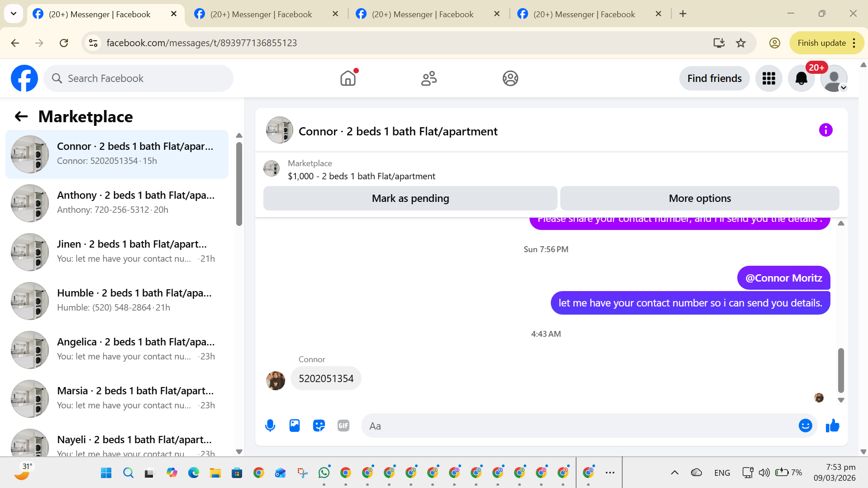The image size is (868, 488).
Task: Open the Friends icon in top navigation
Action: 429,78
